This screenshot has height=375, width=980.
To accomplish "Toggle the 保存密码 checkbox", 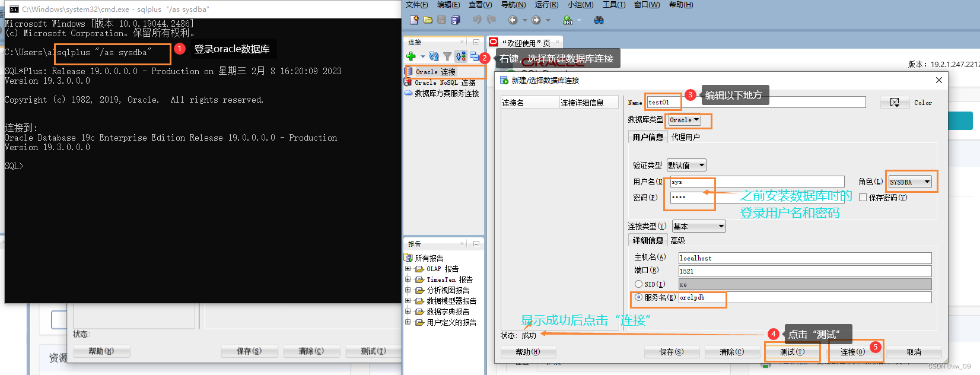I will pos(863,198).
